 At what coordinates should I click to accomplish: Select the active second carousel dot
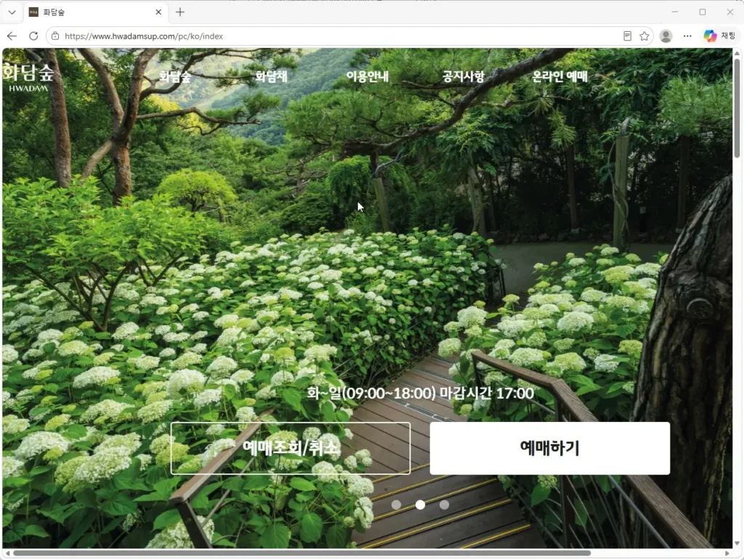(x=420, y=505)
